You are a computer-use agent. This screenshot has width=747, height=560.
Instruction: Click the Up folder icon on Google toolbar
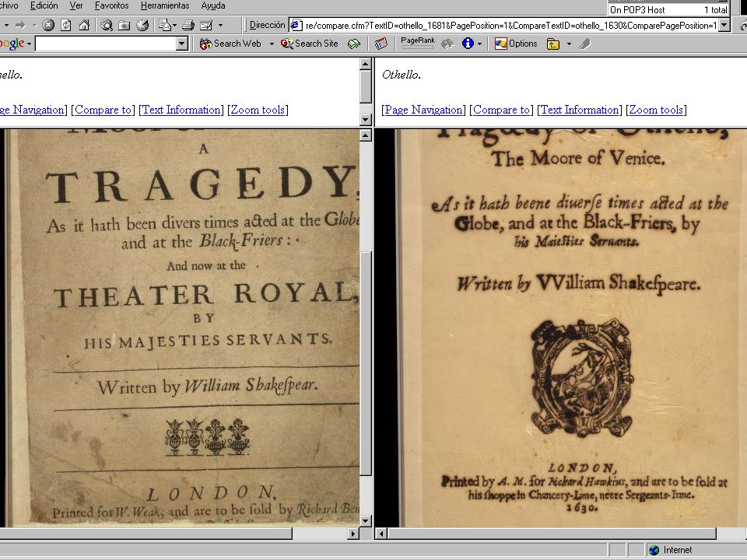[553, 44]
